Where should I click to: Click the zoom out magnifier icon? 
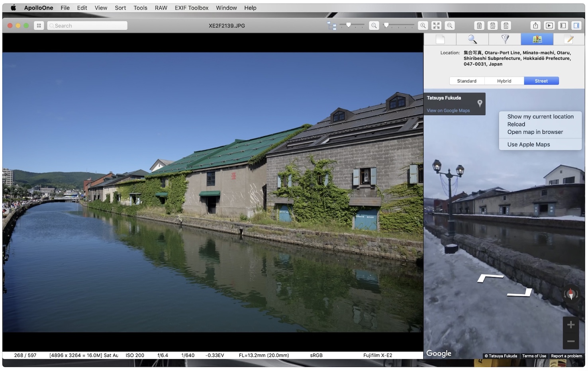(x=374, y=25)
